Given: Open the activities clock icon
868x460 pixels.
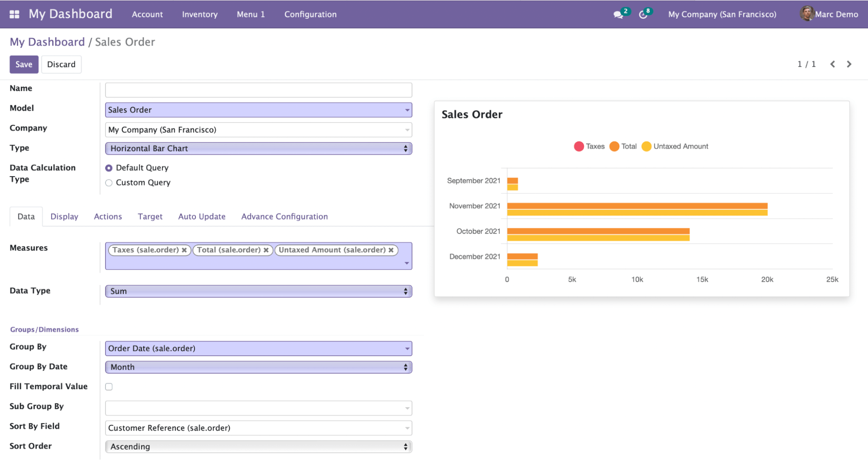Looking at the screenshot, I should pyautogui.click(x=643, y=15).
